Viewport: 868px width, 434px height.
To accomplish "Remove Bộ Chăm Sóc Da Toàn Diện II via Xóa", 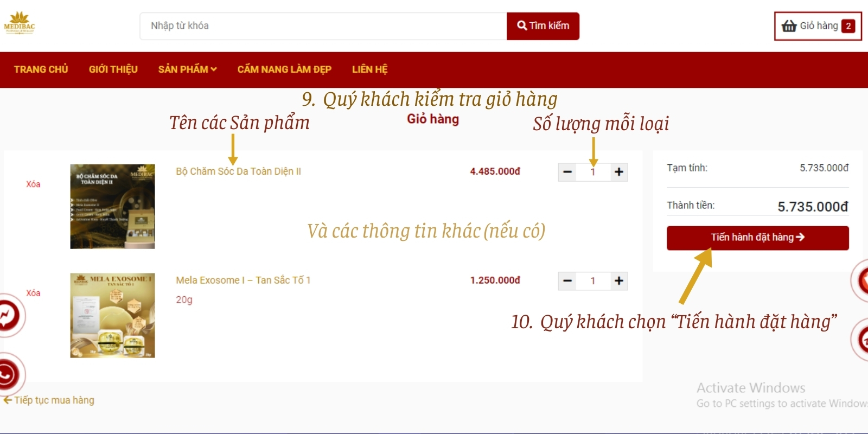I will [x=33, y=184].
